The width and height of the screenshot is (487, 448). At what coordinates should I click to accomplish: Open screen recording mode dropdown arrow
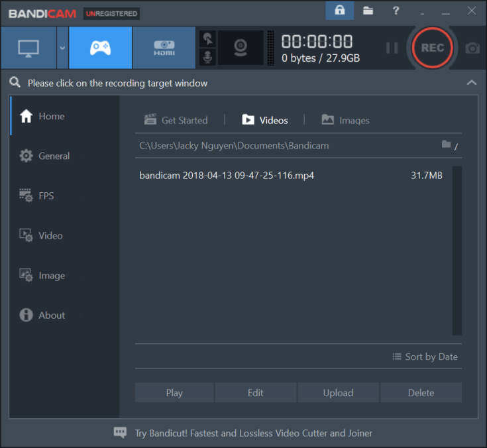(62, 48)
